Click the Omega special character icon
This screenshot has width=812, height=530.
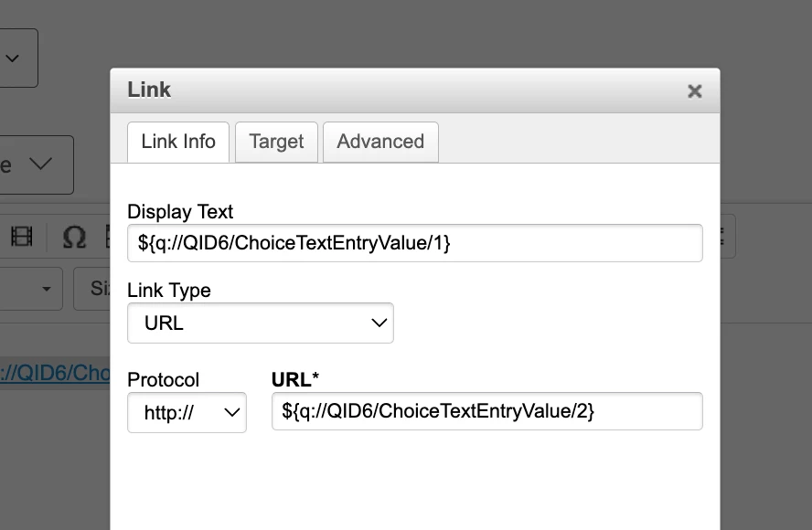coord(74,237)
